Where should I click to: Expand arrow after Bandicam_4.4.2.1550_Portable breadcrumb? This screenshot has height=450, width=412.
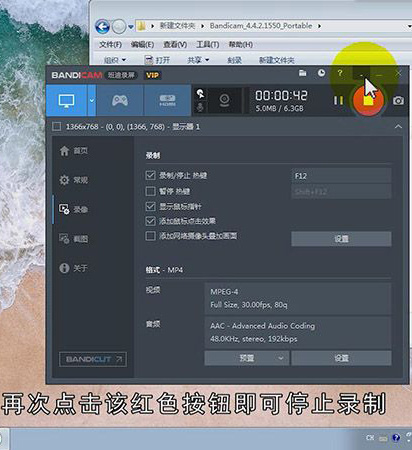(319, 26)
